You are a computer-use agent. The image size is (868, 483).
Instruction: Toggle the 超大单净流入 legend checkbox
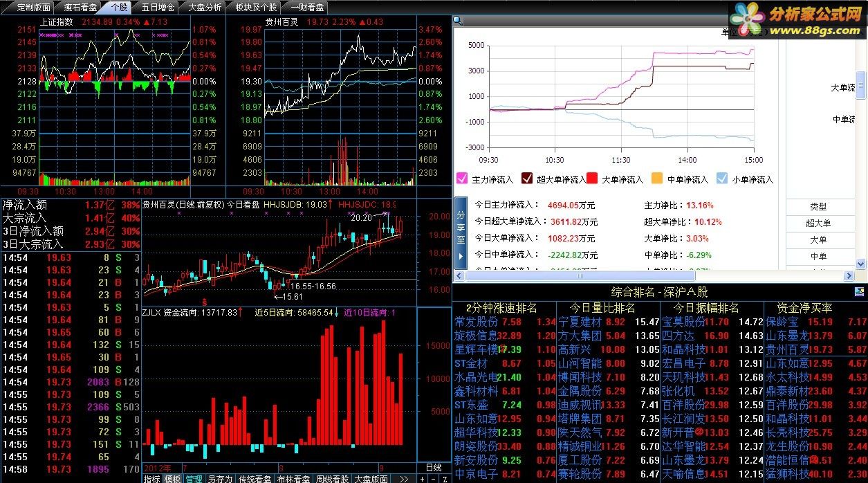pyautogui.click(x=526, y=179)
